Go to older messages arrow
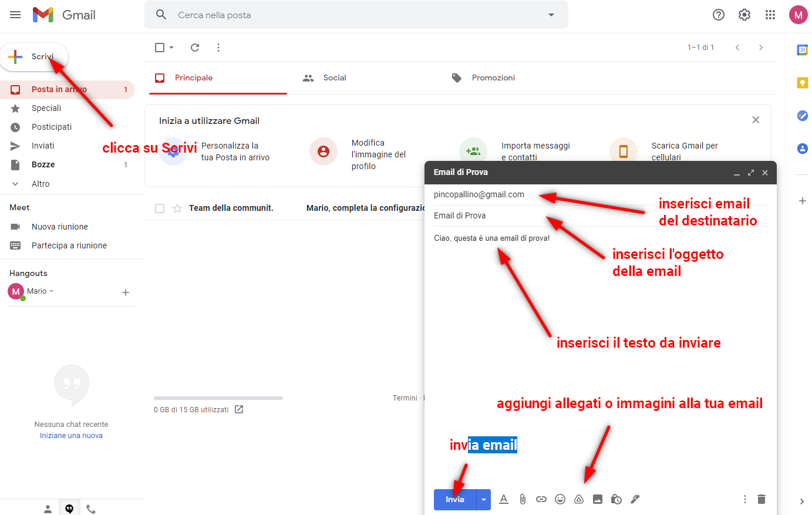 pos(761,48)
